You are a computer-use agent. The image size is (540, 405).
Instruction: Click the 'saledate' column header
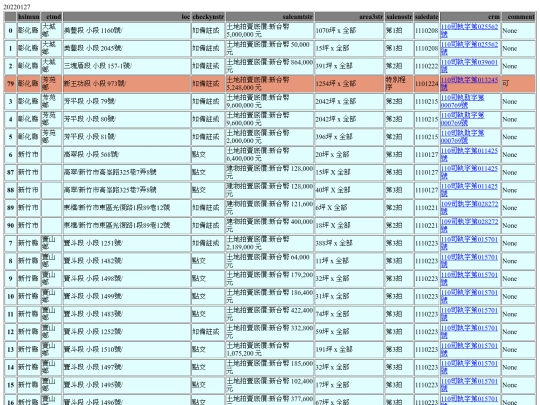(x=426, y=17)
